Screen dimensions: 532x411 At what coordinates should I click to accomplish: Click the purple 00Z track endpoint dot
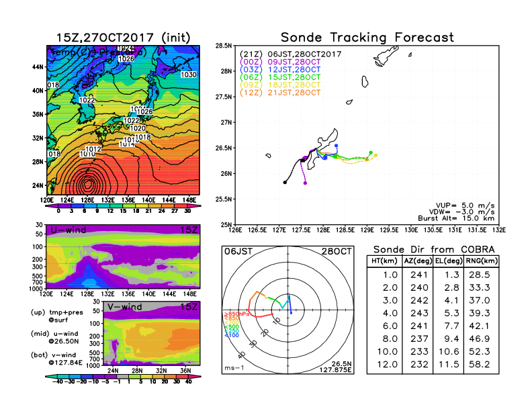pyautogui.click(x=305, y=183)
